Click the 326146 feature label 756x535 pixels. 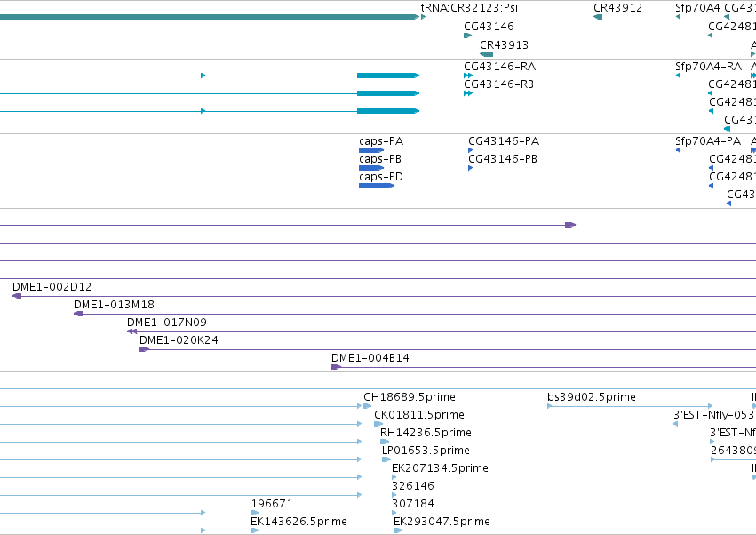pos(413,486)
